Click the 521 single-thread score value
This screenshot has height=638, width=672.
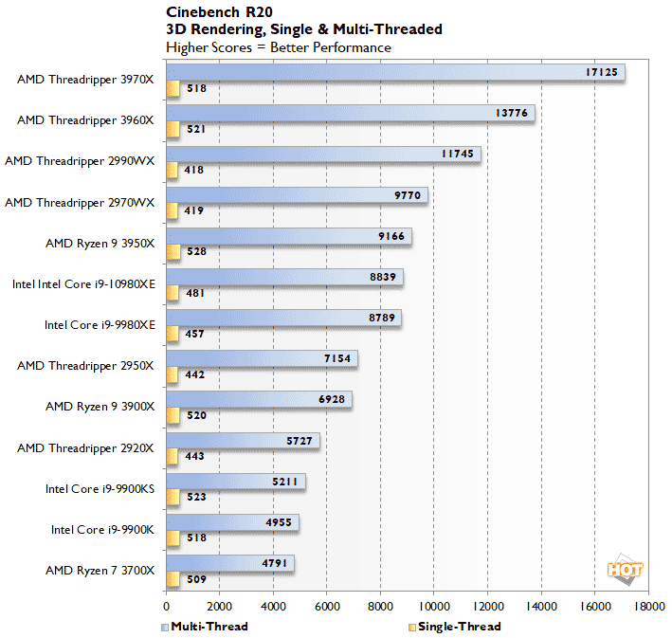click(x=196, y=129)
